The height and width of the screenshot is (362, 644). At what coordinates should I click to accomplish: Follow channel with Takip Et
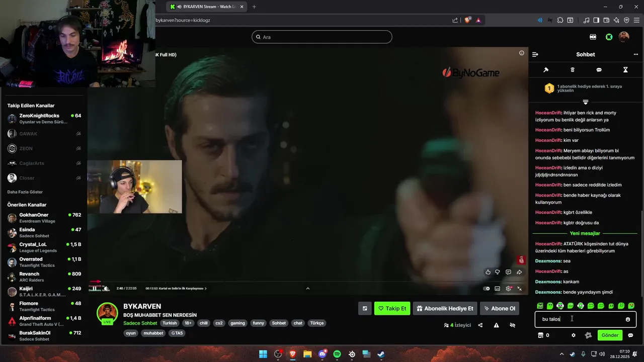392,308
